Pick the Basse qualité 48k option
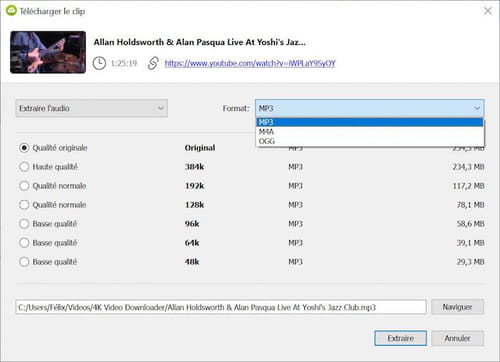Screen dimensions: 500x362 point(24,262)
